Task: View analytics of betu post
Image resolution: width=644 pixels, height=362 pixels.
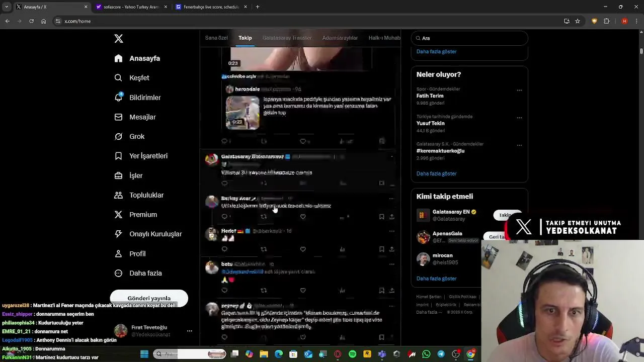Action: 342,290
